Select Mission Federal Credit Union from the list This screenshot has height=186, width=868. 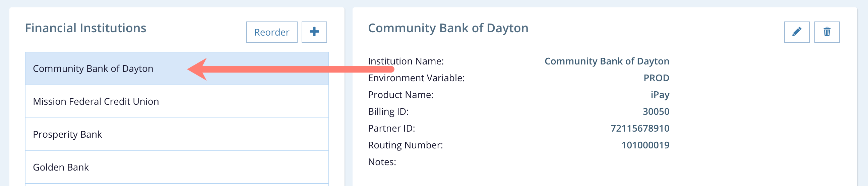[96, 101]
